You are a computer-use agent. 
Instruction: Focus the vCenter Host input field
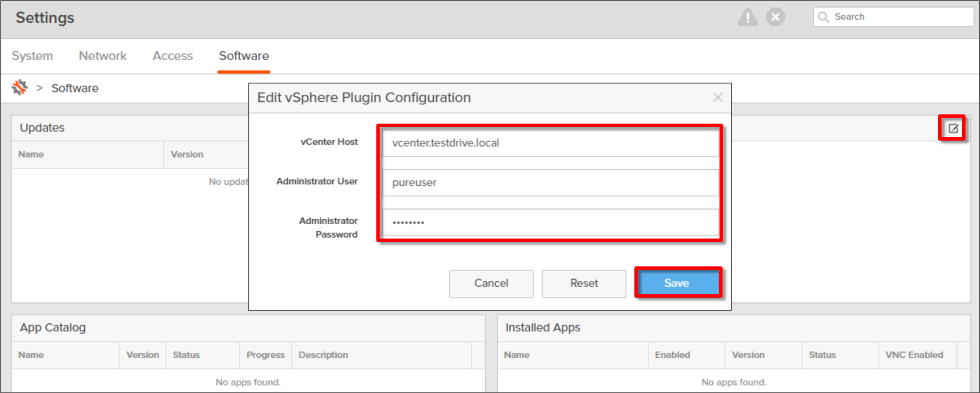coord(550,143)
